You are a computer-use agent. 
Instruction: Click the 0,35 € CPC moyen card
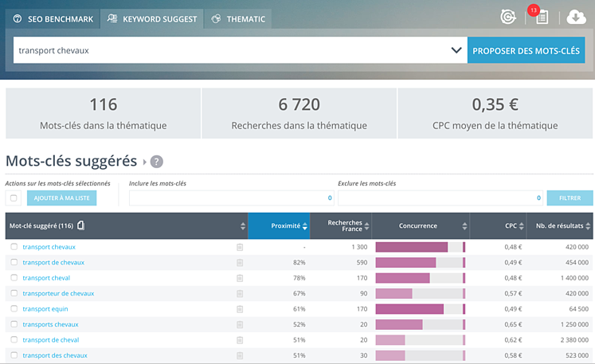click(495, 113)
